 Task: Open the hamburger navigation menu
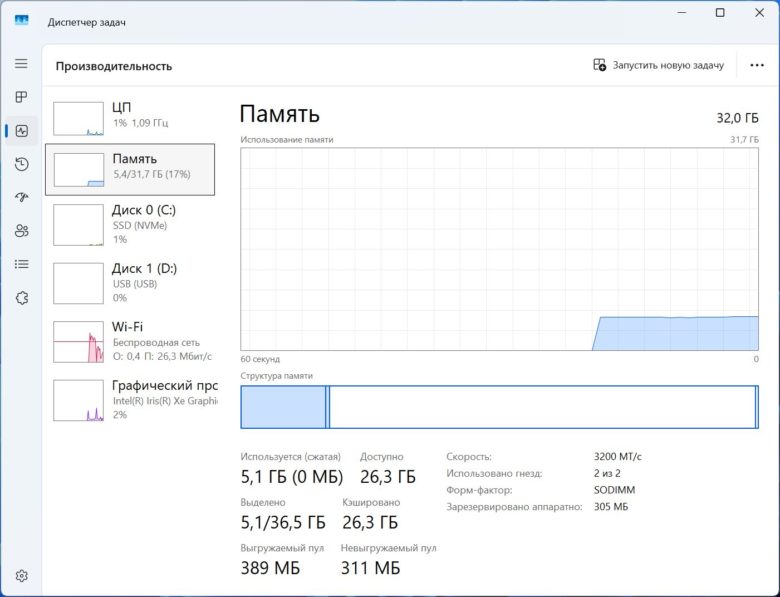point(21,64)
